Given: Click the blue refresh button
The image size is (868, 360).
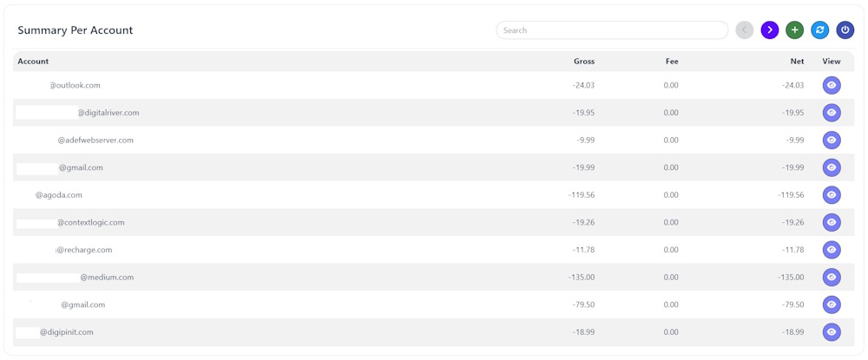Looking at the screenshot, I should (819, 30).
